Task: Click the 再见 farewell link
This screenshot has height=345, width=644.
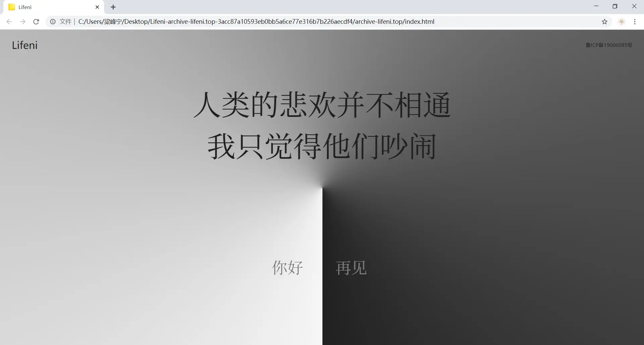Action: (351, 268)
